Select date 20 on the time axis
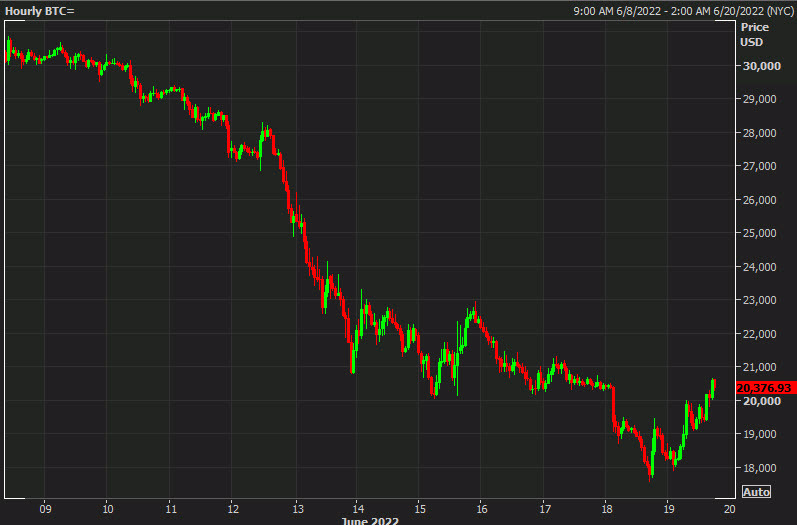The width and height of the screenshot is (797, 525). pyautogui.click(x=730, y=508)
